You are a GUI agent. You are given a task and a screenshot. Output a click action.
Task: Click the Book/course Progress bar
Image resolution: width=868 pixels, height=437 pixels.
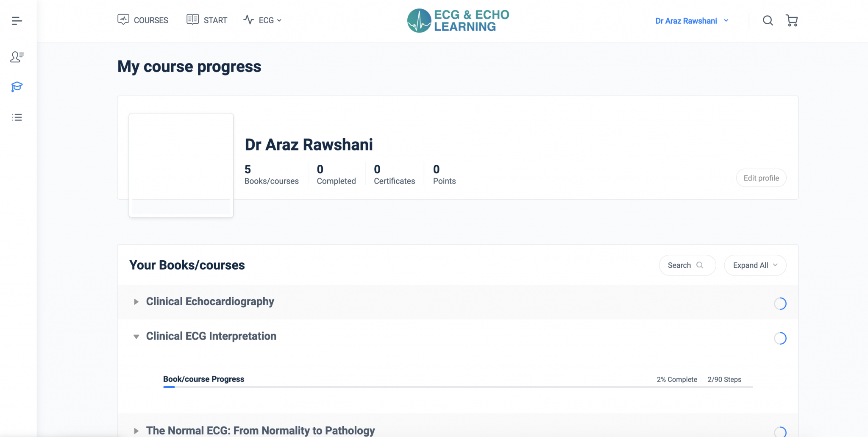point(458,387)
